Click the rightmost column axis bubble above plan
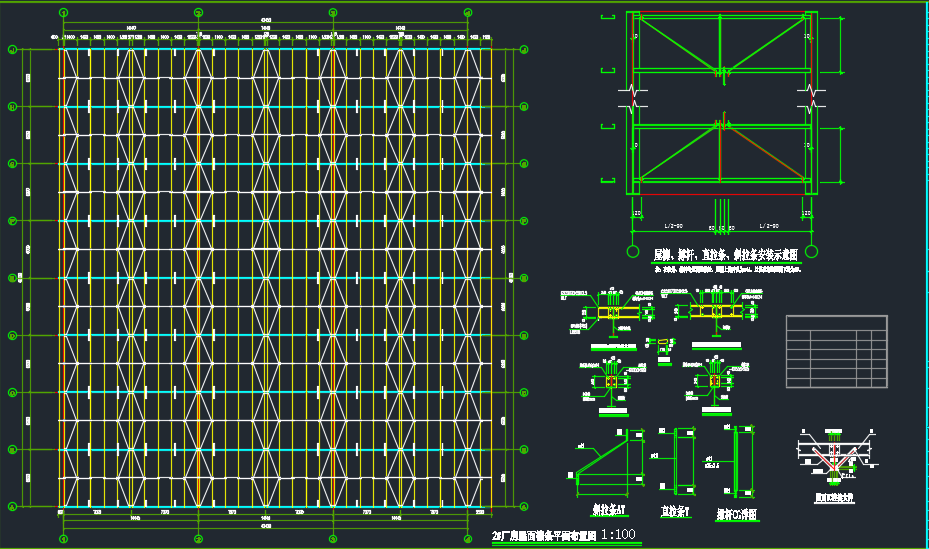Viewport: 929px width, 549px height. [468, 12]
